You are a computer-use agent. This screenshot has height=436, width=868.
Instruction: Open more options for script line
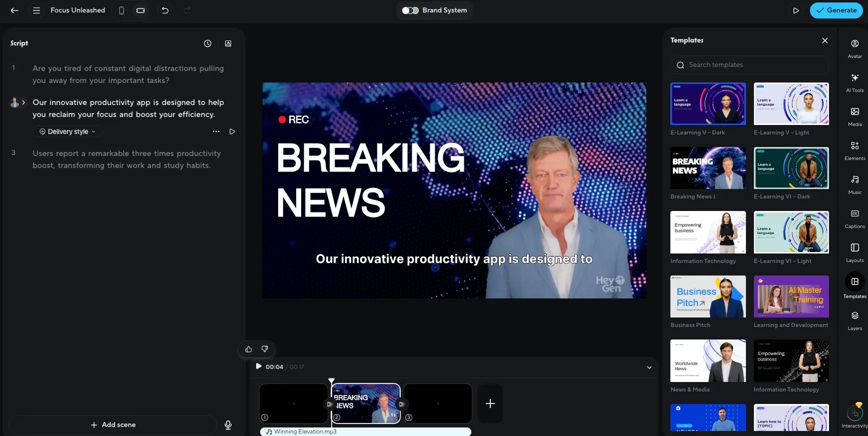coord(216,131)
